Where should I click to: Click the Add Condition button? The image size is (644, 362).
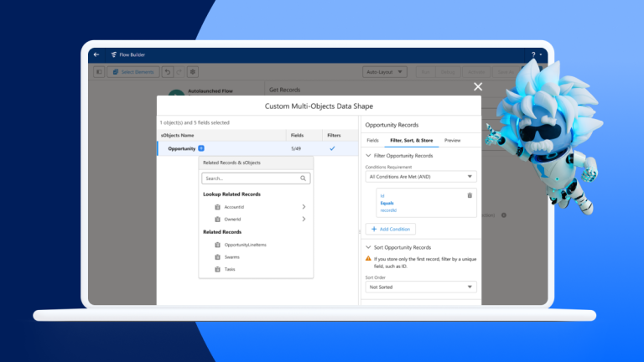(390, 229)
